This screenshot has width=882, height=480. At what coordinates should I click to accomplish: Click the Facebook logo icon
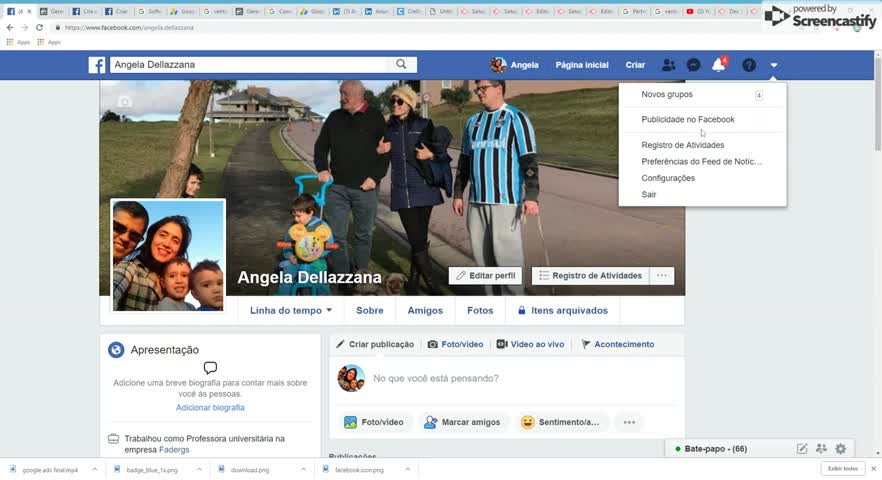[97, 65]
